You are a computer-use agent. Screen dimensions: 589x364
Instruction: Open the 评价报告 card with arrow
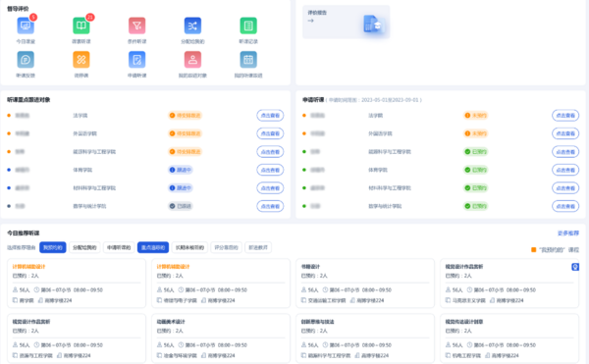click(x=346, y=22)
